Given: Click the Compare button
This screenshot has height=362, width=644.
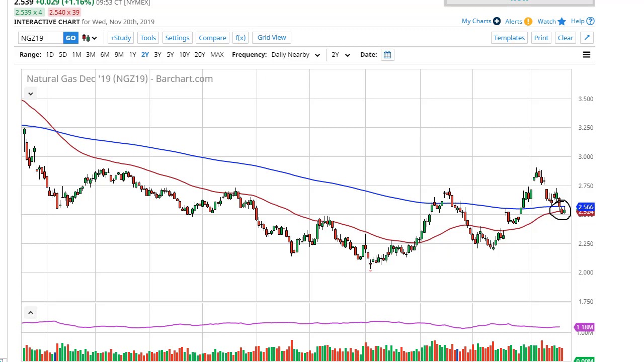Looking at the screenshot, I should [x=212, y=38].
